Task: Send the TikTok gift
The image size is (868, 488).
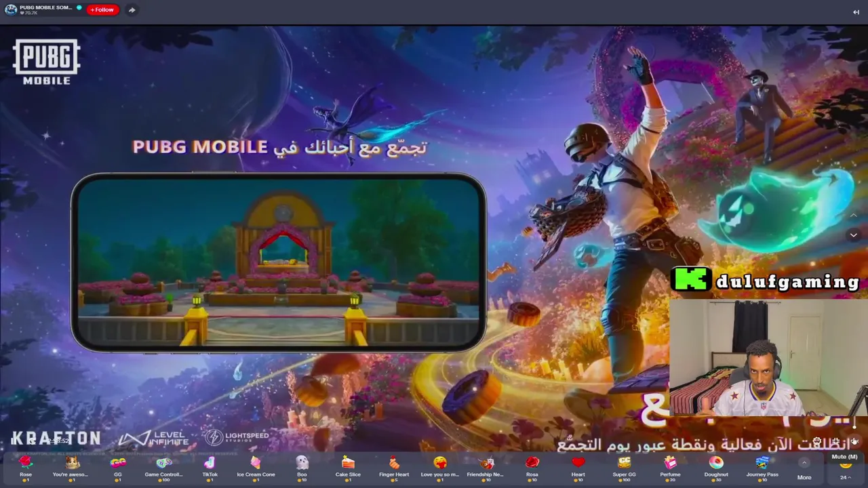Action: (210, 468)
